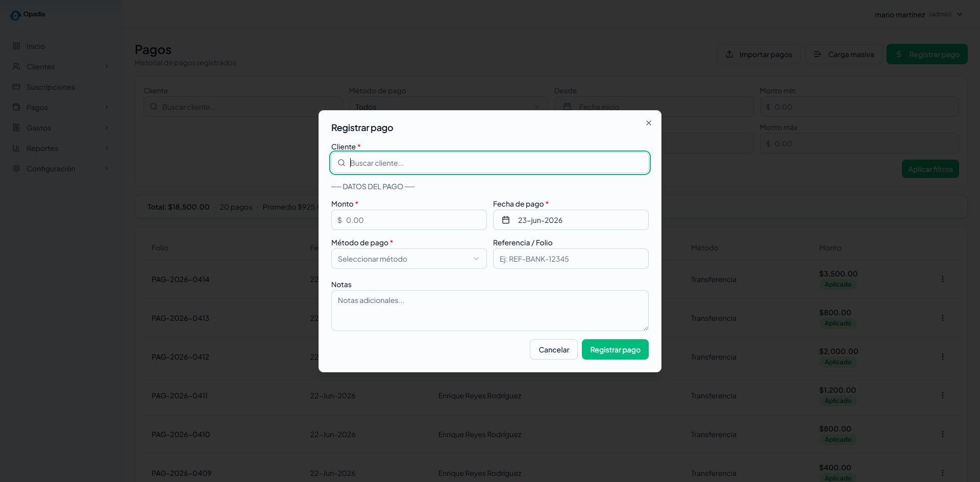Close the Registrar pago dialog
This screenshot has width=980, height=482.
649,123
